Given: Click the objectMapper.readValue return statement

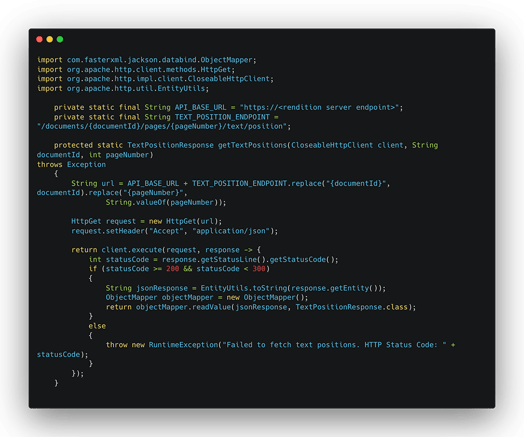Looking at the screenshot, I should (x=261, y=307).
